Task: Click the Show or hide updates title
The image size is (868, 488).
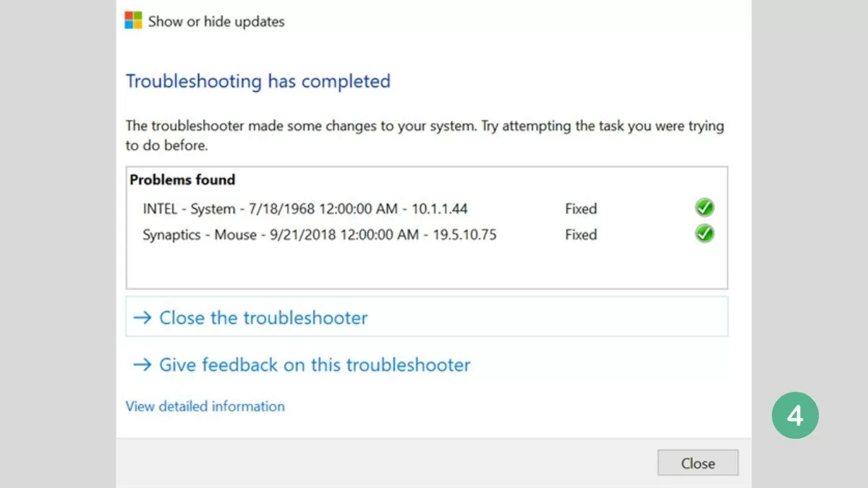Action: pyautogui.click(x=215, y=21)
